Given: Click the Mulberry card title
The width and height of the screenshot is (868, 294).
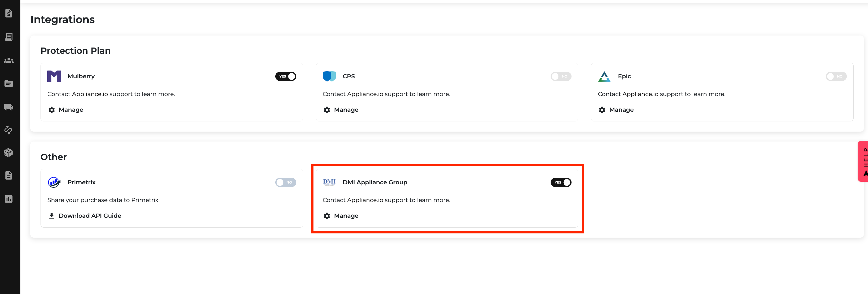Looking at the screenshot, I should pyautogui.click(x=81, y=76).
